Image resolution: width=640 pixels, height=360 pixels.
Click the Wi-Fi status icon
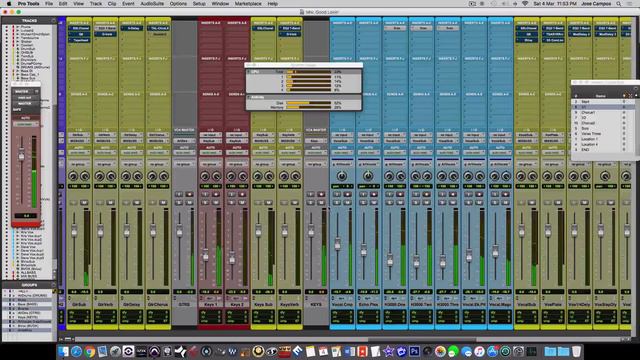click(x=525, y=4)
